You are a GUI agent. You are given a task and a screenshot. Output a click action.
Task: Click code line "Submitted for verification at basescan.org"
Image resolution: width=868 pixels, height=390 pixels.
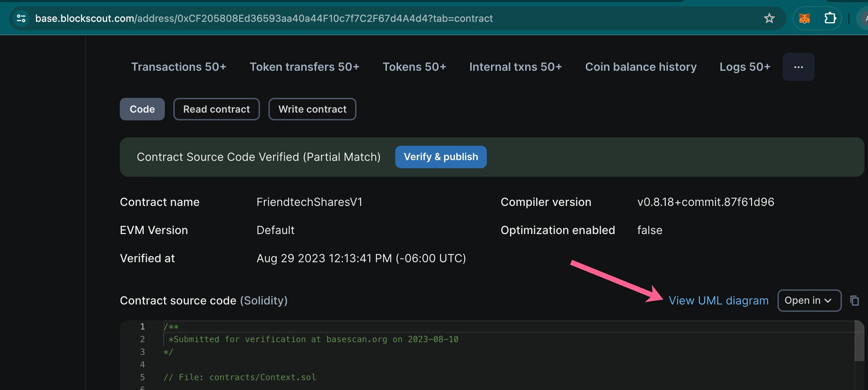313,339
